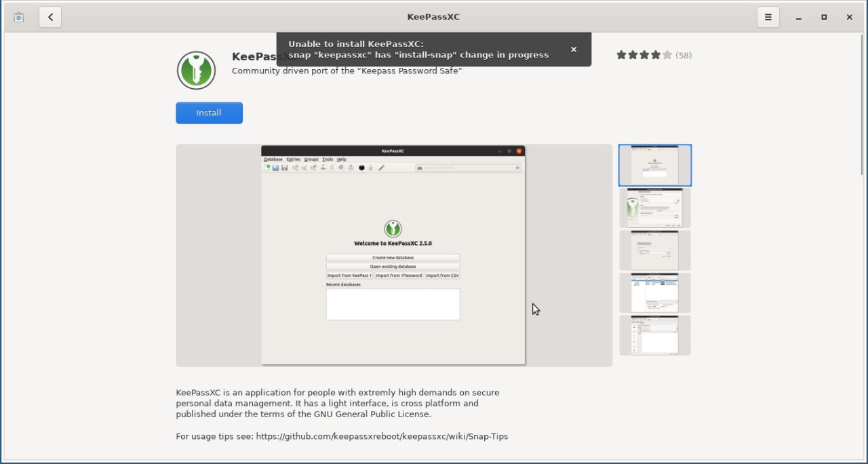
Task: Click the vertical scrollbar on the right
Action: tap(863, 105)
